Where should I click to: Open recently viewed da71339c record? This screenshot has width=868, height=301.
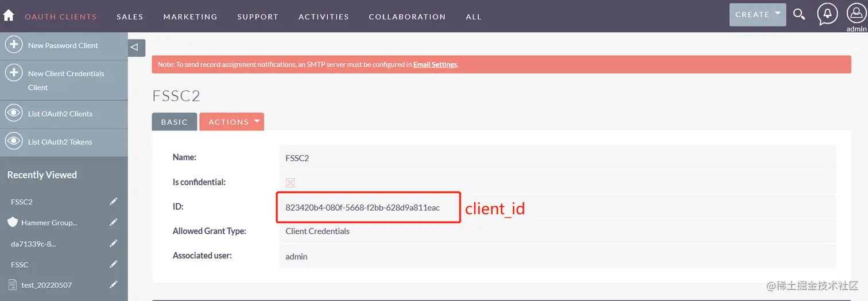point(33,244)
